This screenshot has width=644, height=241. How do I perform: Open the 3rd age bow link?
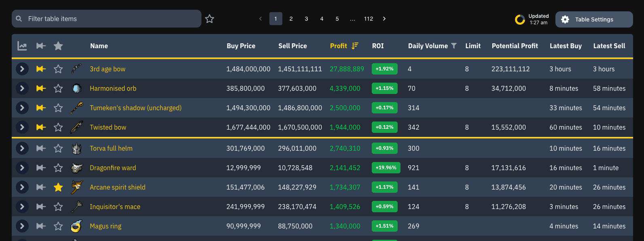108,69
